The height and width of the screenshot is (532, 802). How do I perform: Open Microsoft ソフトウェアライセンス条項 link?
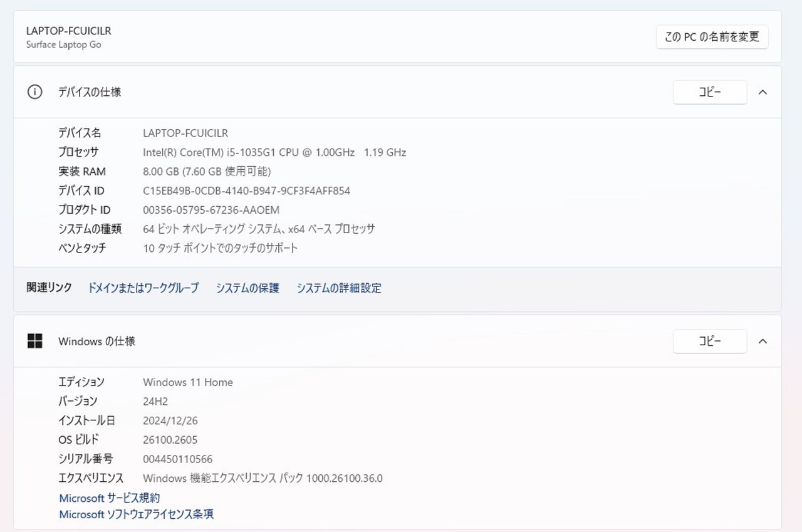[137, 514]
